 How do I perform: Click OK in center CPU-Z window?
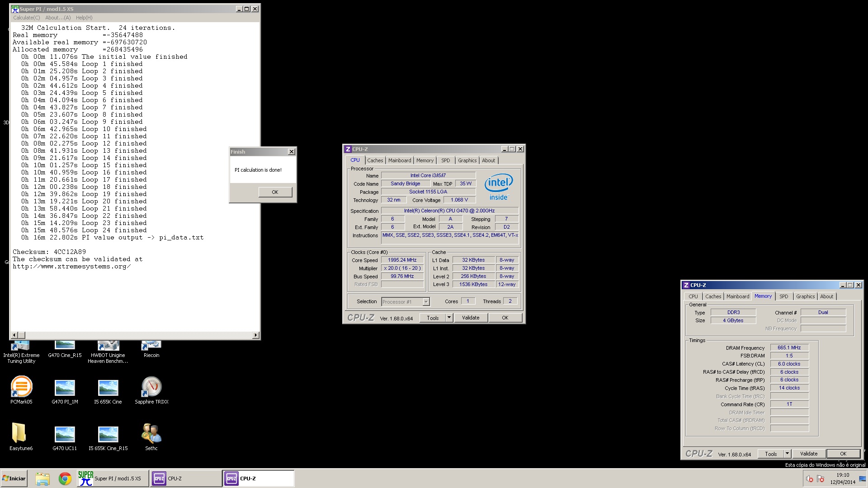click(505, 318)
